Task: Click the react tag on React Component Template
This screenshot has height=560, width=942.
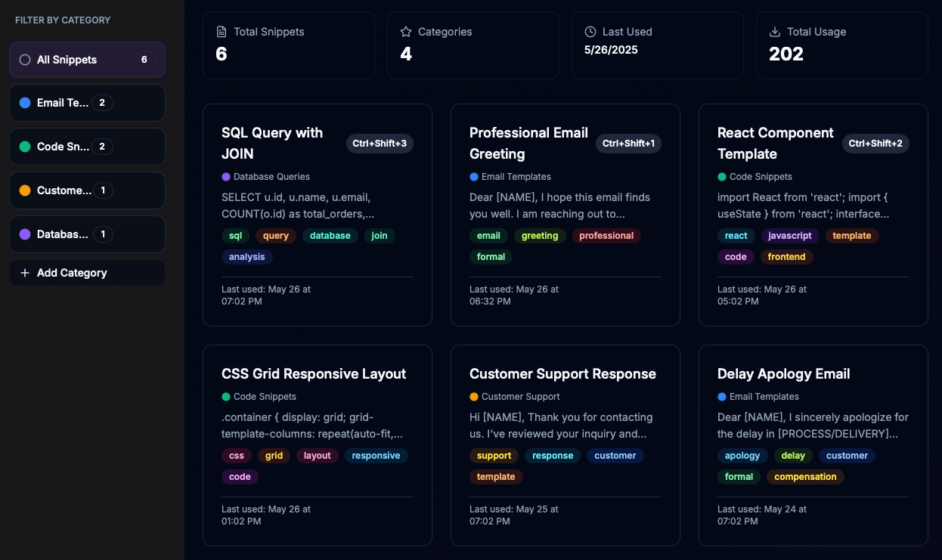Action: pyautogui.click(x=736, y=235)
